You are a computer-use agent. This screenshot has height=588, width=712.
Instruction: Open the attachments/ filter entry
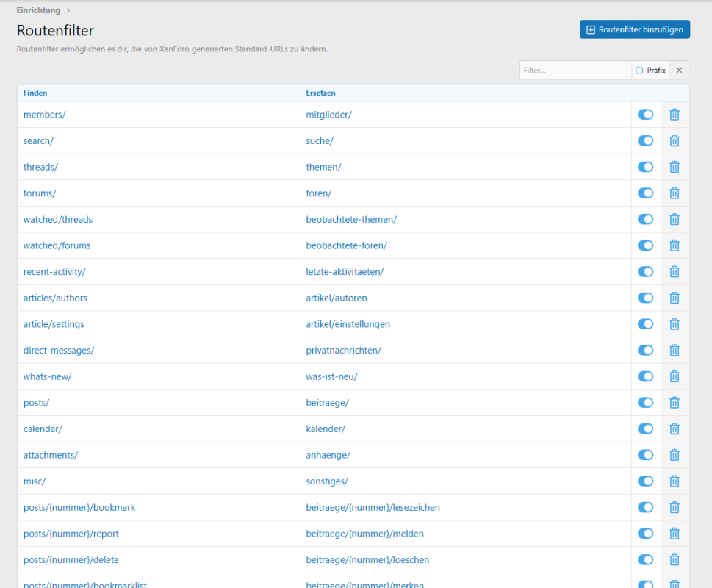click(51, 455)
